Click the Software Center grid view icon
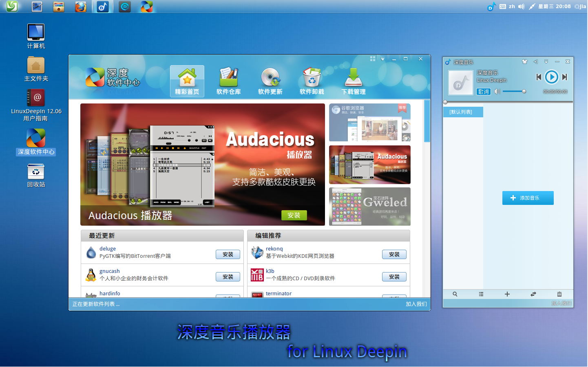Screen dimensions: 588x367 [x=373, y=59]
